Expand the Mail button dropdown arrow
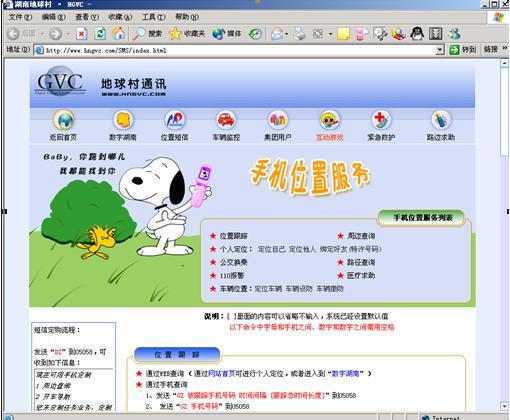 (286, 34)
